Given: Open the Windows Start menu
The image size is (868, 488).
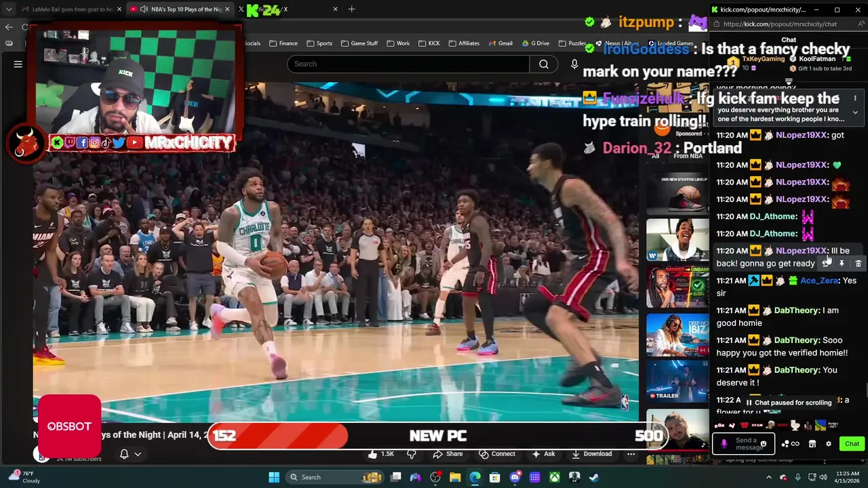Looking at the screenshot, I should coord(274,477).
